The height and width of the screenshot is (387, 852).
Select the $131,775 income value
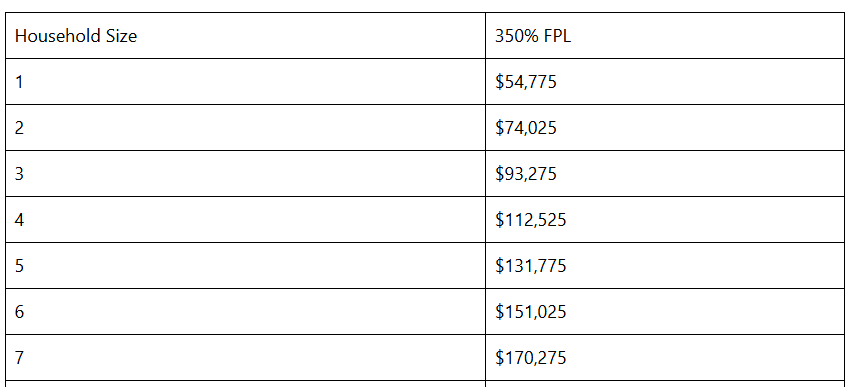pos(530,266)
